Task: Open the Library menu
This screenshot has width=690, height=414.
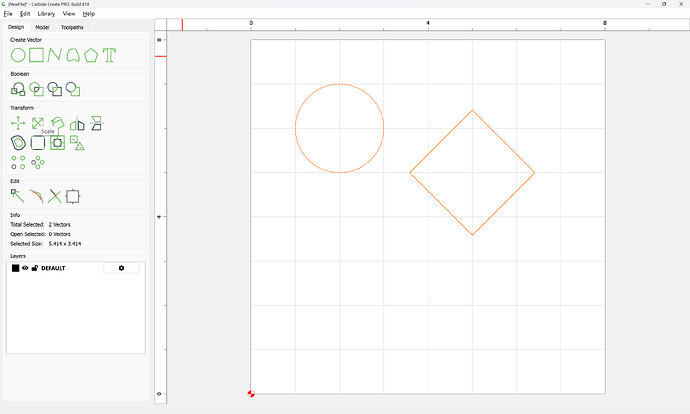Action: point(46,14)
